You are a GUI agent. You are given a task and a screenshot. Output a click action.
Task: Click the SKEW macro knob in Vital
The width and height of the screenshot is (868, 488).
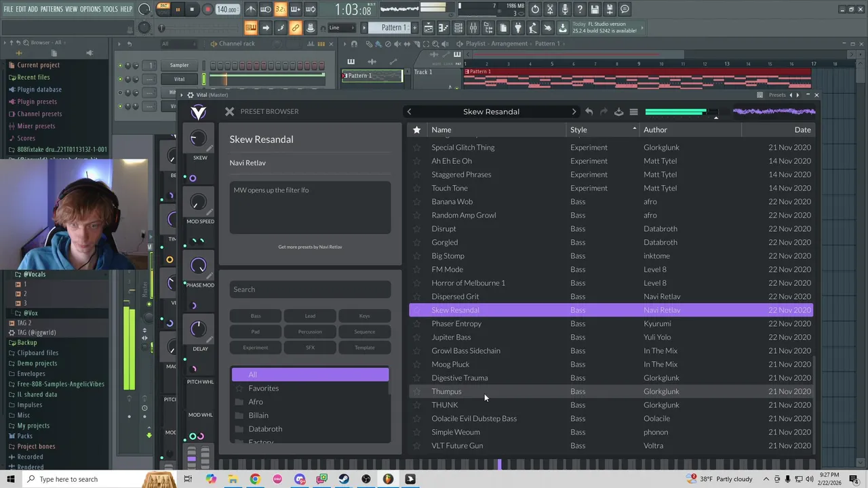198,139
